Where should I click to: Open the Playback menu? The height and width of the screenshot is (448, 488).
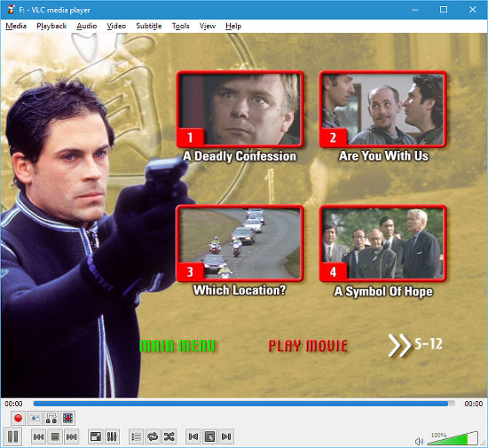pyautogui.click(x=51, y=26)
